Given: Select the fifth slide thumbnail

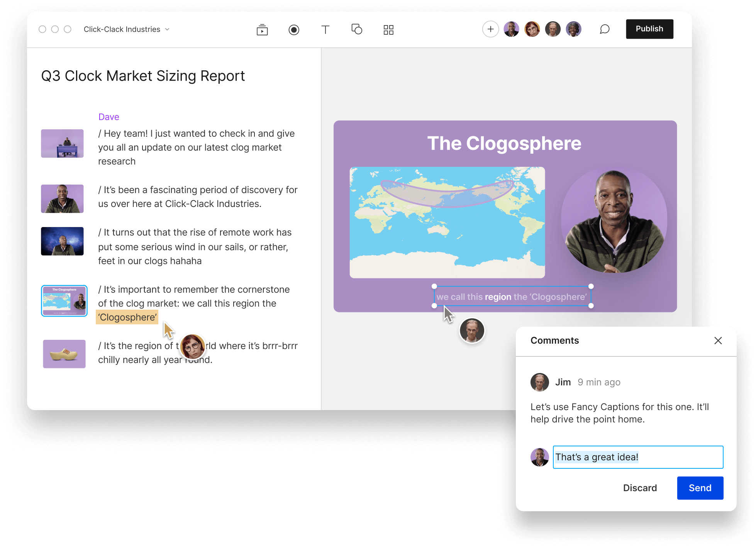Looking at the screenshot, I should click(63, 352).
